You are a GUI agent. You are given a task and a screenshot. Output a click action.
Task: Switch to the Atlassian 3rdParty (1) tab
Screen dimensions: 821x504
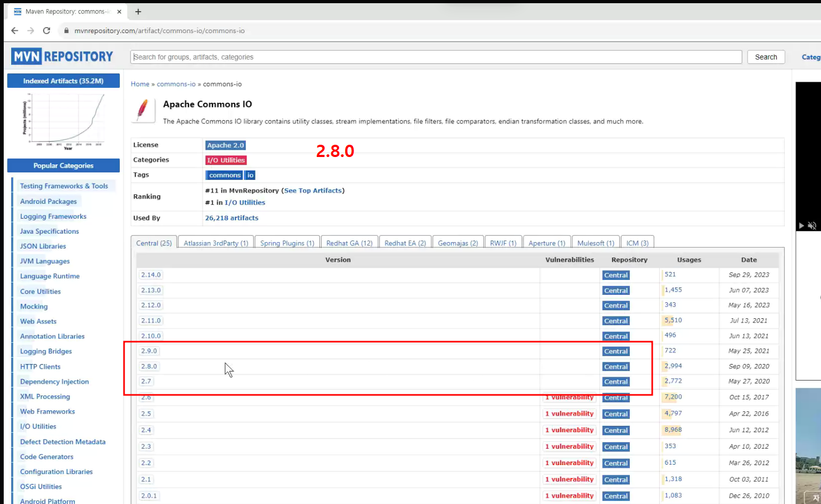pyautogui.click(x=216, y=243)
